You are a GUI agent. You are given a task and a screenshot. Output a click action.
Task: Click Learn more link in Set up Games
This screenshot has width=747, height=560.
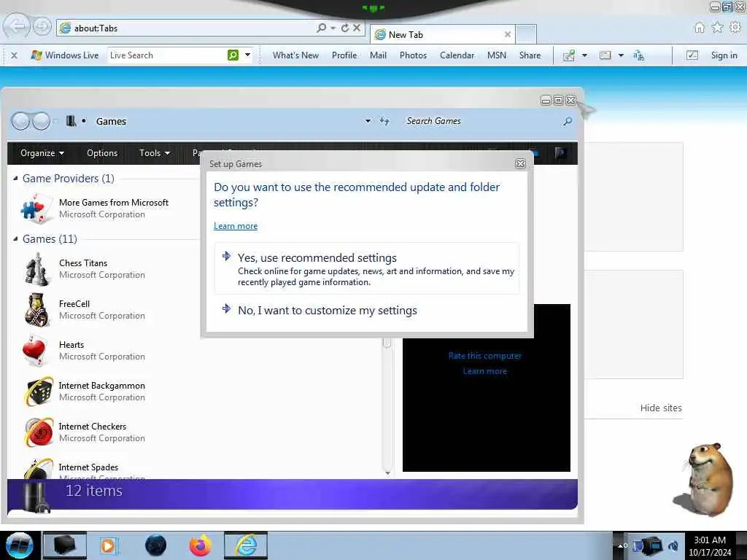[236, 226]
